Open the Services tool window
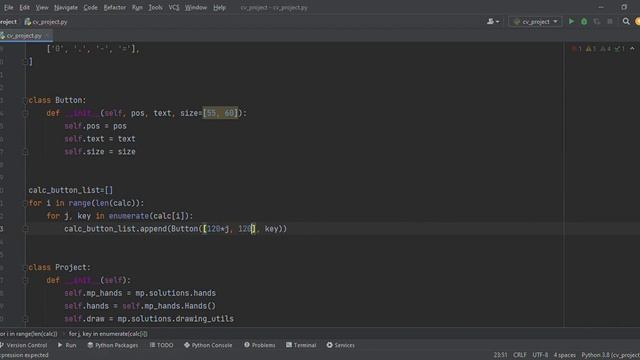 click(x=340, y=345)
